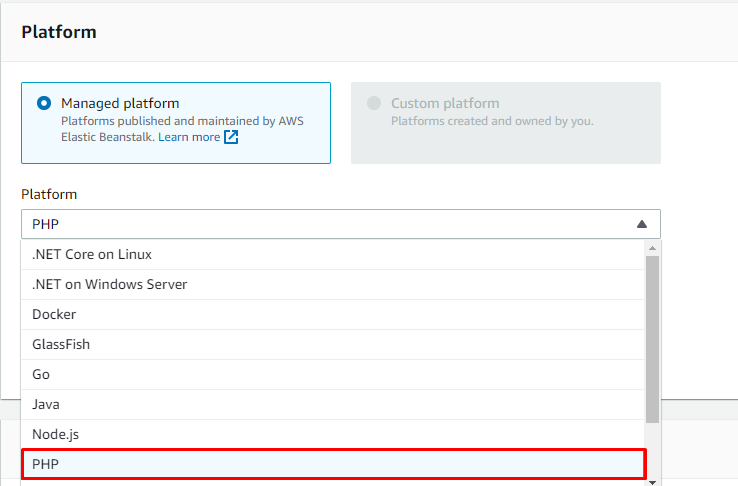738x486 pixels.
Task: Click the collapse arrow in Platform dropdown
Action: (642, 224)
